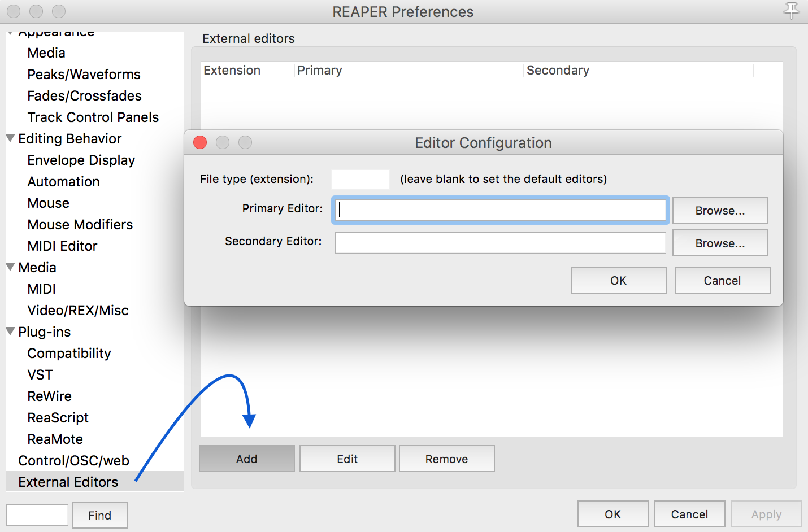This screenshot has width=808, height=532.
Task: Click the pin icon in the Preferences title bar
Action: coord(791,10)
